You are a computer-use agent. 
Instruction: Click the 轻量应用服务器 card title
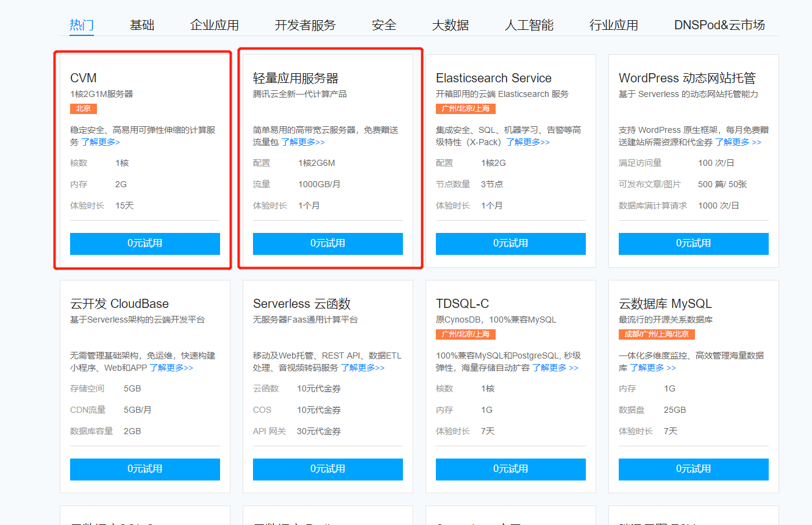click(x=296, y=78)
